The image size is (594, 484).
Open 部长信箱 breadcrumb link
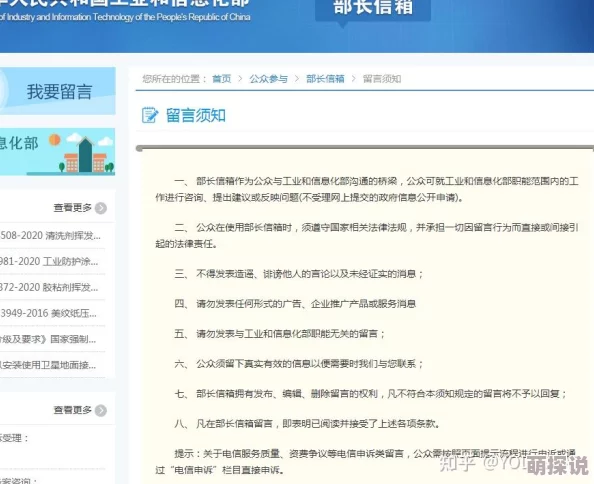[x=325, y=79]
